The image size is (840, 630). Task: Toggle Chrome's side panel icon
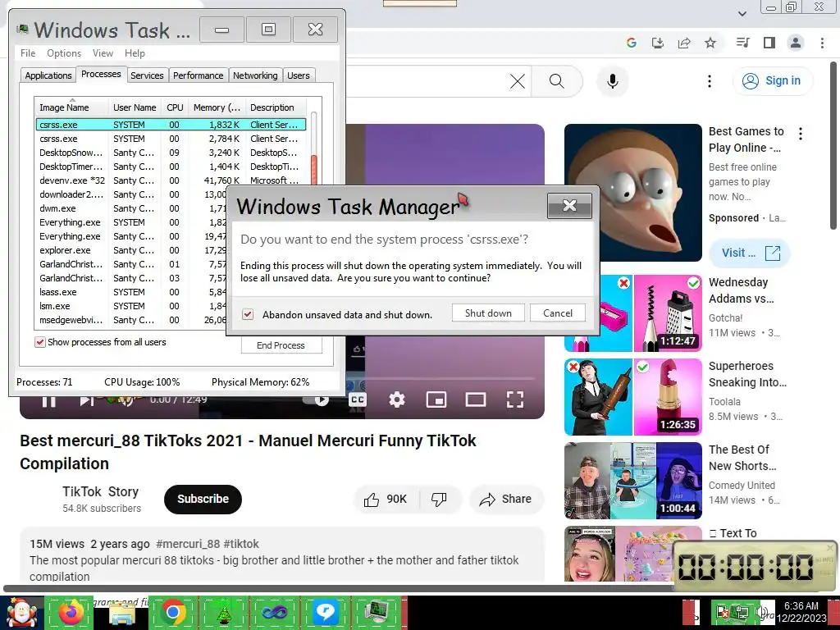point(769,43)
